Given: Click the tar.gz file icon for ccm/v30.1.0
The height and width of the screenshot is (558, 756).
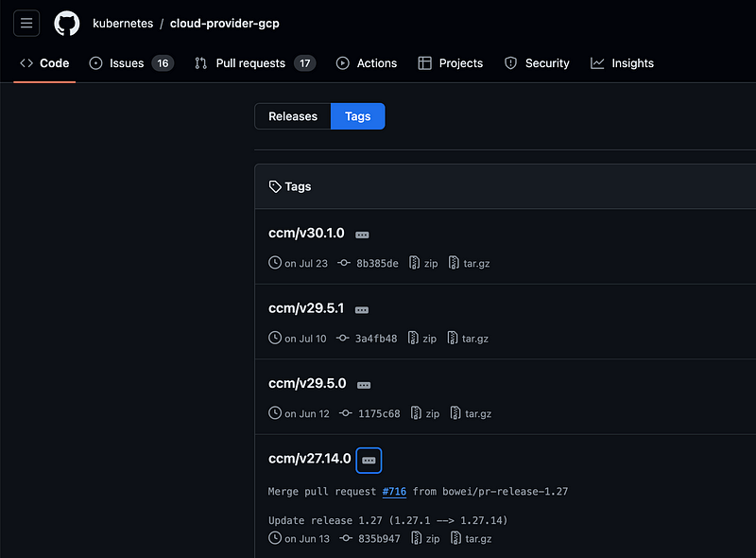Looking at the screenshot, I should tap(454, 263).
